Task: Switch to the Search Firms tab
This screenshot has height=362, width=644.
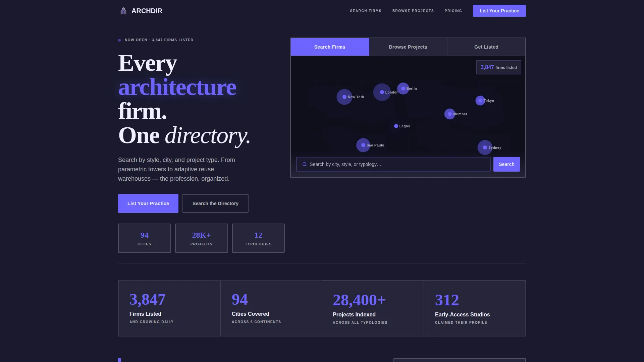Action: click(330, 47)
